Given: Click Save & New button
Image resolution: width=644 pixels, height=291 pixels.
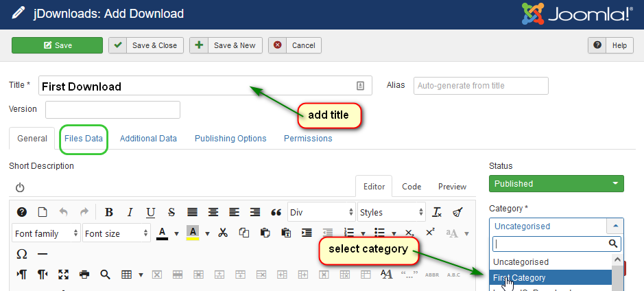Looking at the screenshot, I should 226,45.
